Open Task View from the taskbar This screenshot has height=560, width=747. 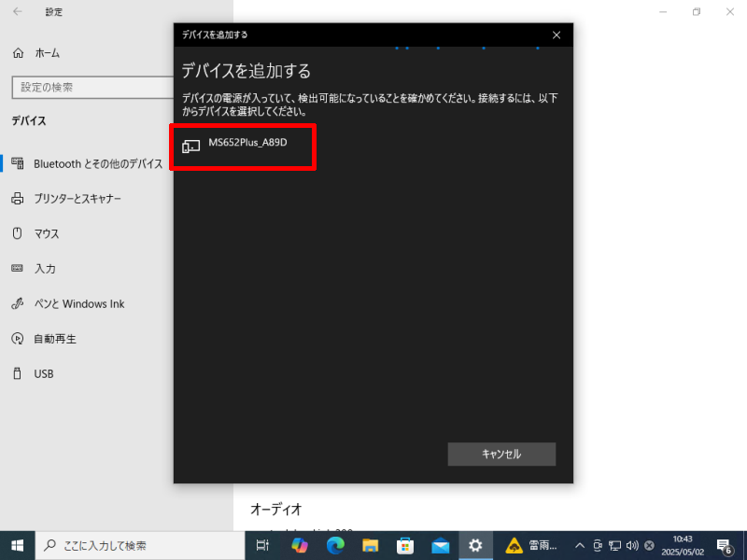pos(262,546)
